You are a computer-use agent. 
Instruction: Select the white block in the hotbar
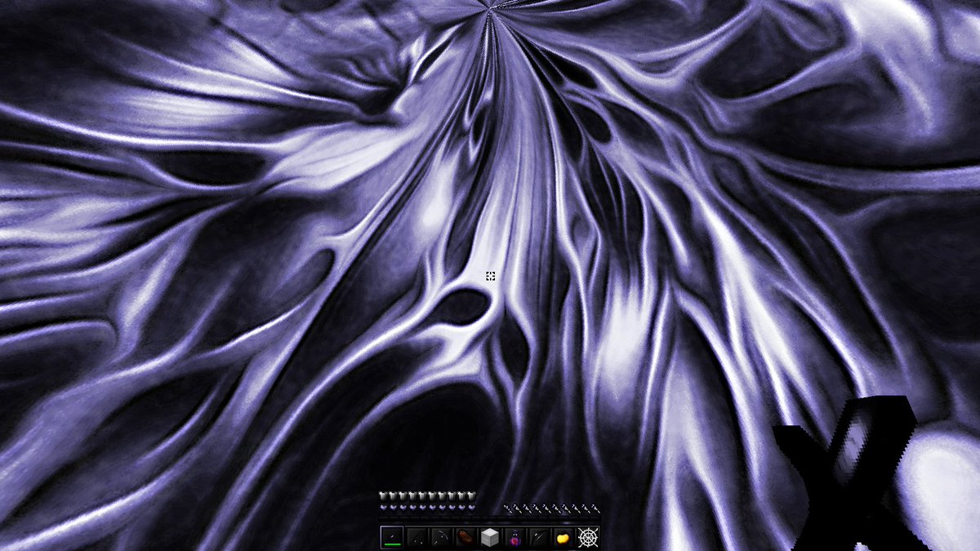pos(490,537)
